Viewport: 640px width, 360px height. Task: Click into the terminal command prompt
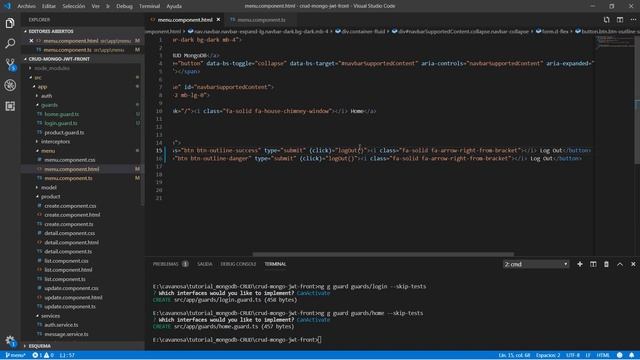pyautogui.click(x=320, y=340)
